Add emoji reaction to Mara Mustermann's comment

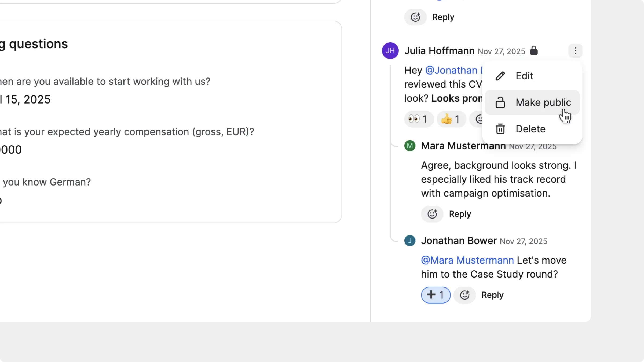pyautogui.click(x=432, y=214)
